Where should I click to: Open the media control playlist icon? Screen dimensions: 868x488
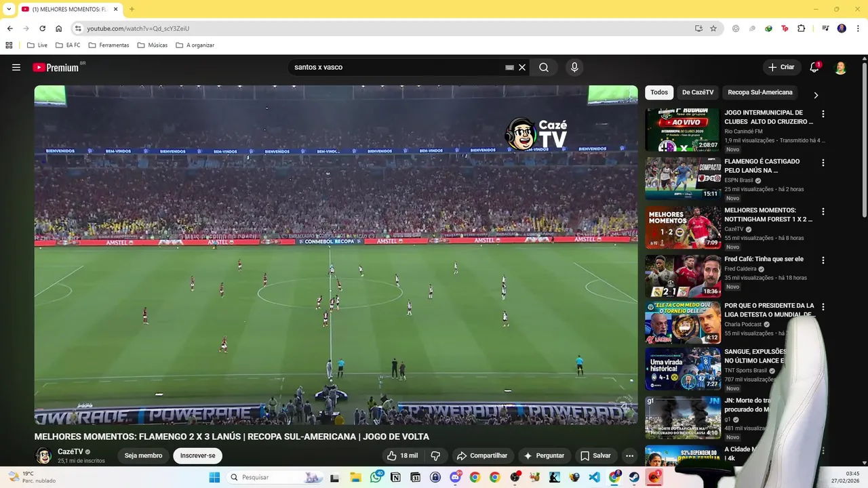click(x=825, y=28)
